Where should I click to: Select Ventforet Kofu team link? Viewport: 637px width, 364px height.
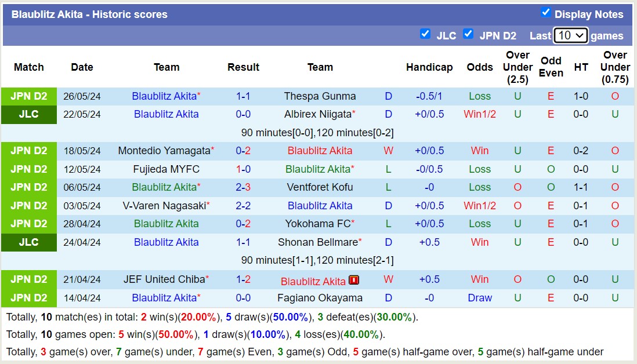pos(320,187)
